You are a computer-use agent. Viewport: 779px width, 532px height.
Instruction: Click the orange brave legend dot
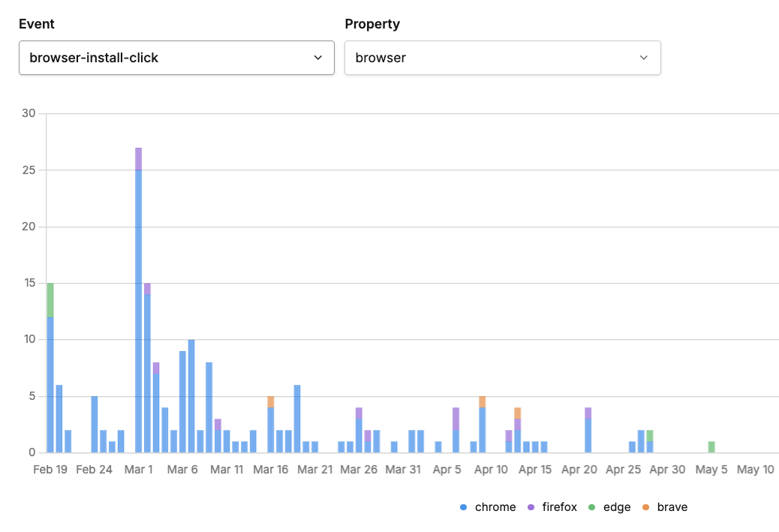pyautogui.click(x=646, y=507)
